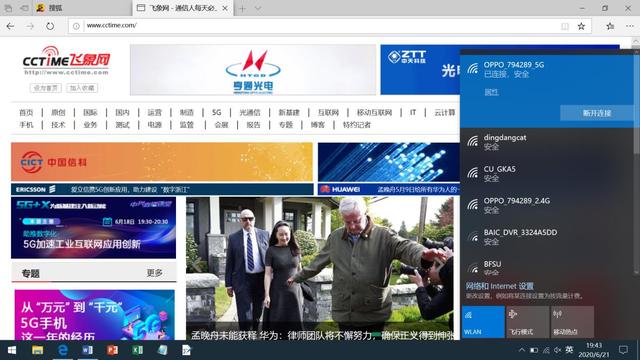The image size is (640, 360).
Task: Open the tab list dropdown chevron
Action: 258,8
